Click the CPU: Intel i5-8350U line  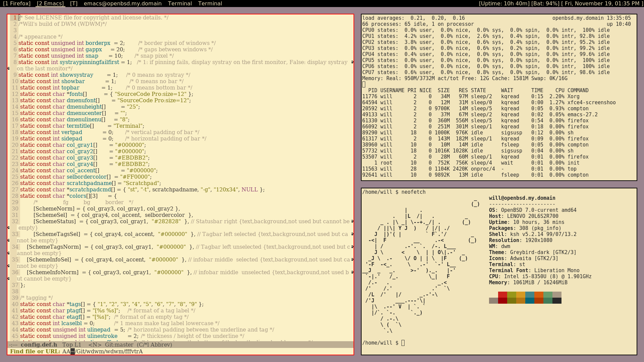tap(540, 276)
